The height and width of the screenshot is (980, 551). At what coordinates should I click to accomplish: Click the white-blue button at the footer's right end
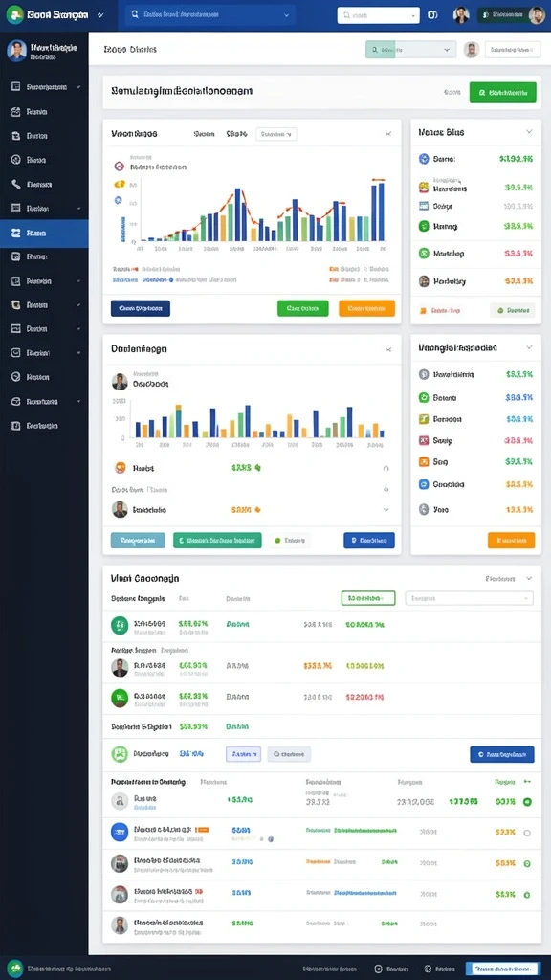click(x=503, y=969)
